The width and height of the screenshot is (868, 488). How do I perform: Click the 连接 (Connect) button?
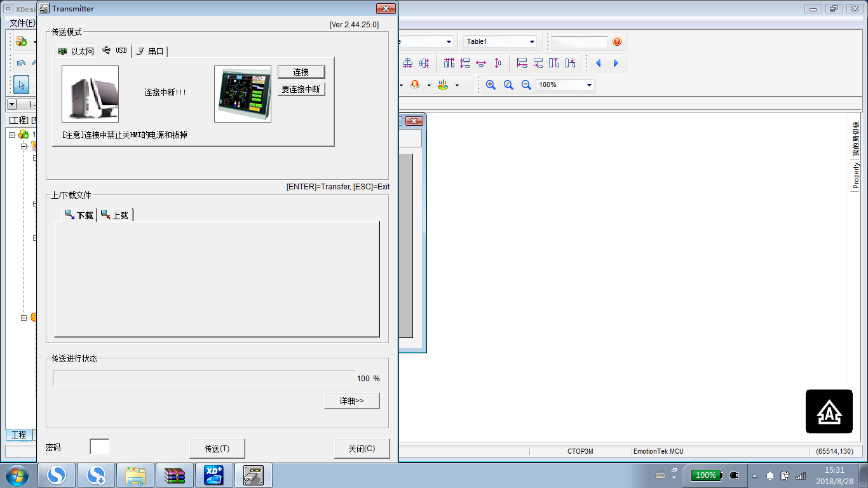tap(301, 72)
